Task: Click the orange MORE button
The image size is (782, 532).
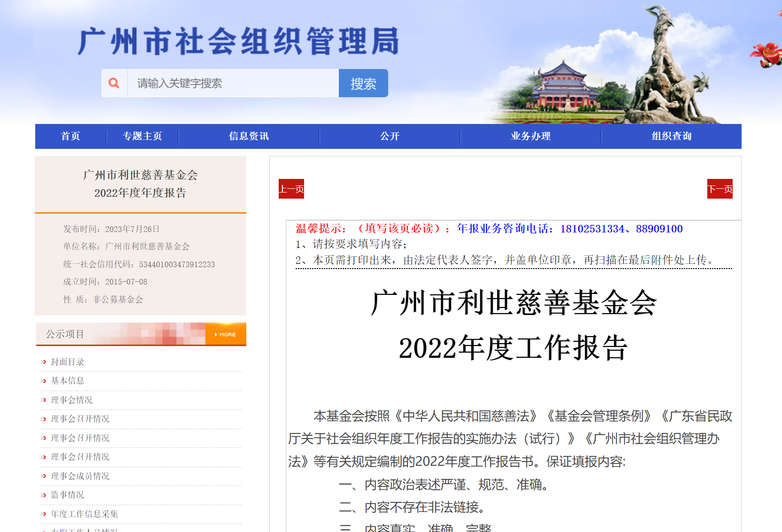Action: 226,334
